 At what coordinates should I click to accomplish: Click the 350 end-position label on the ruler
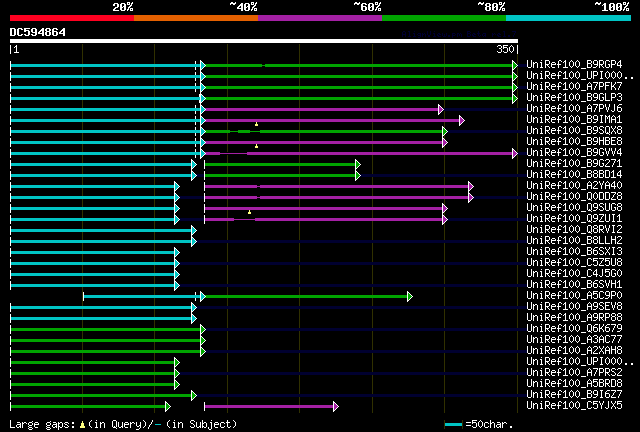coord(505,49)
